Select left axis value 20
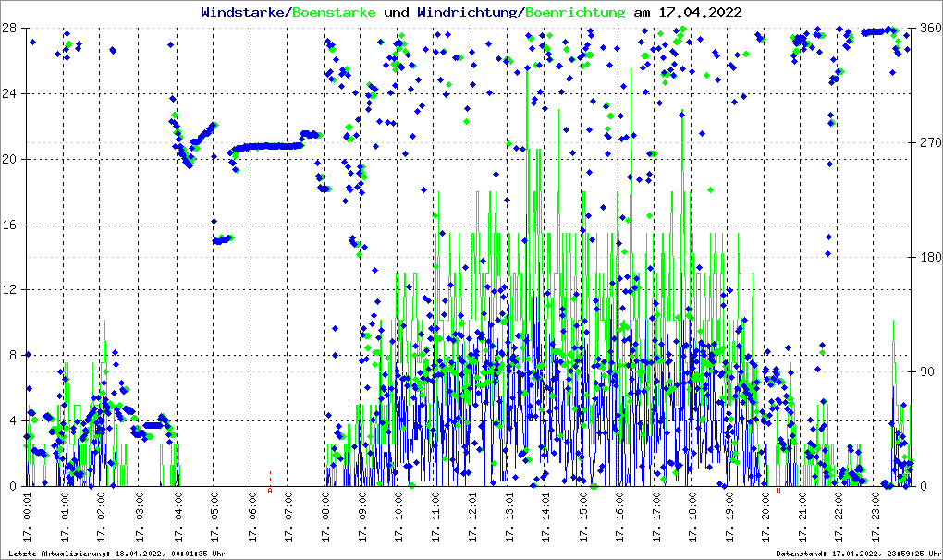This screenshot has height=560, width=943. click(x=8, y=159)
